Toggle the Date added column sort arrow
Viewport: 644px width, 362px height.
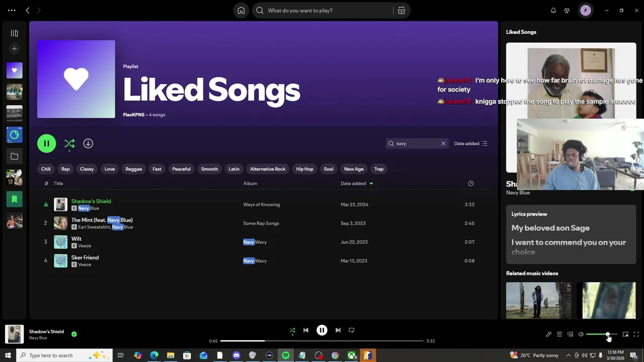coord(371,184)
